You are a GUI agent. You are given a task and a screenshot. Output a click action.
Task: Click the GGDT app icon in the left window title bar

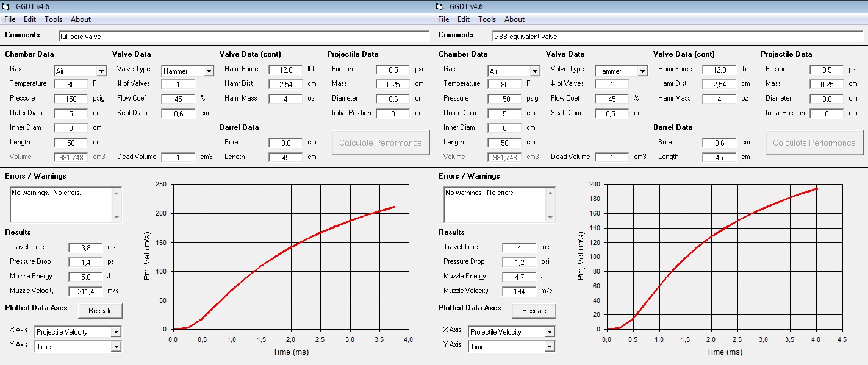coord(7,7)
